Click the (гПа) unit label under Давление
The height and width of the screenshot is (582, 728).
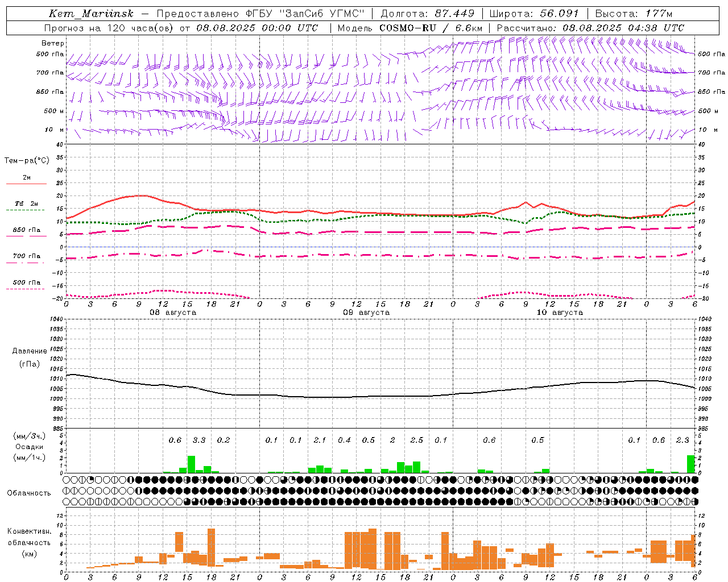[30, 364]
